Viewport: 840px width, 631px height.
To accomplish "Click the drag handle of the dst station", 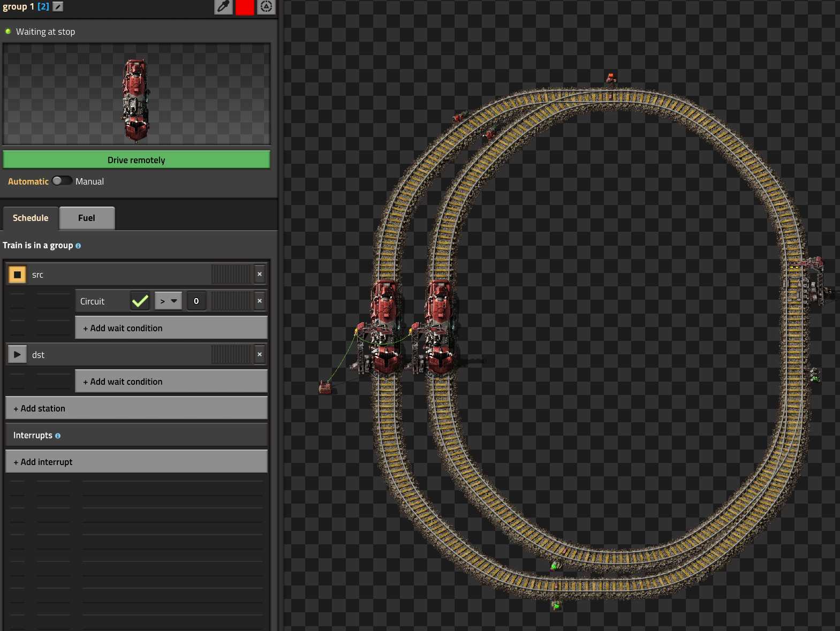I will click(231, 354).
